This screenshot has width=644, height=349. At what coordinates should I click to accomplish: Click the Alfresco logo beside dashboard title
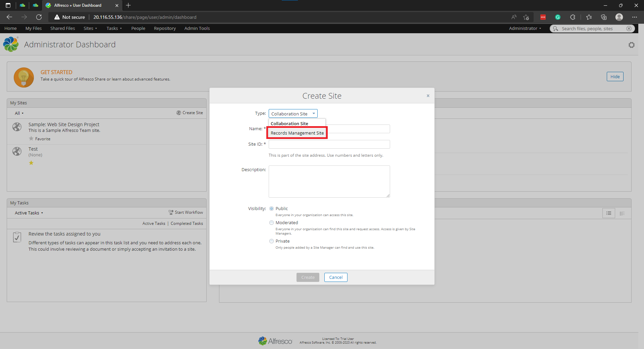(x=11, y=44)
